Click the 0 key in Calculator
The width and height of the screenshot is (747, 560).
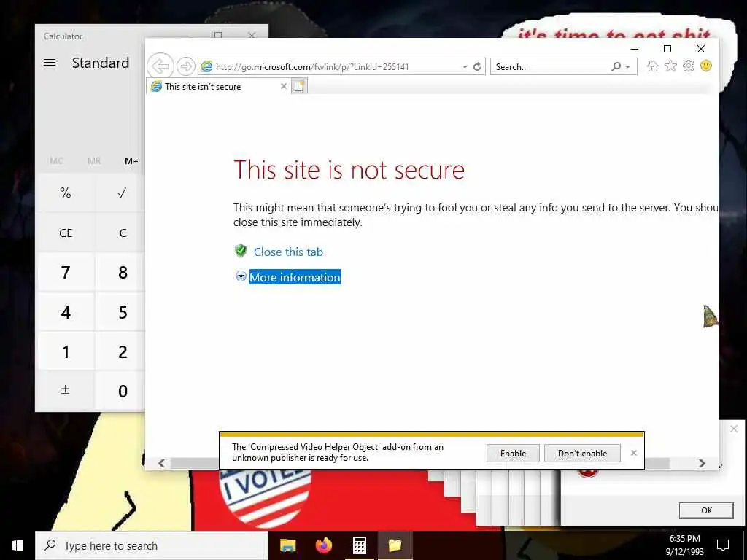click(122, 391)
